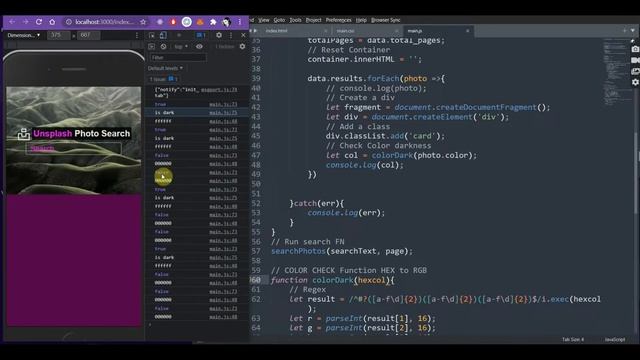Click the browser back arrow
The height and width of the screenshot is (360, 640).
[x=12, y=22]
